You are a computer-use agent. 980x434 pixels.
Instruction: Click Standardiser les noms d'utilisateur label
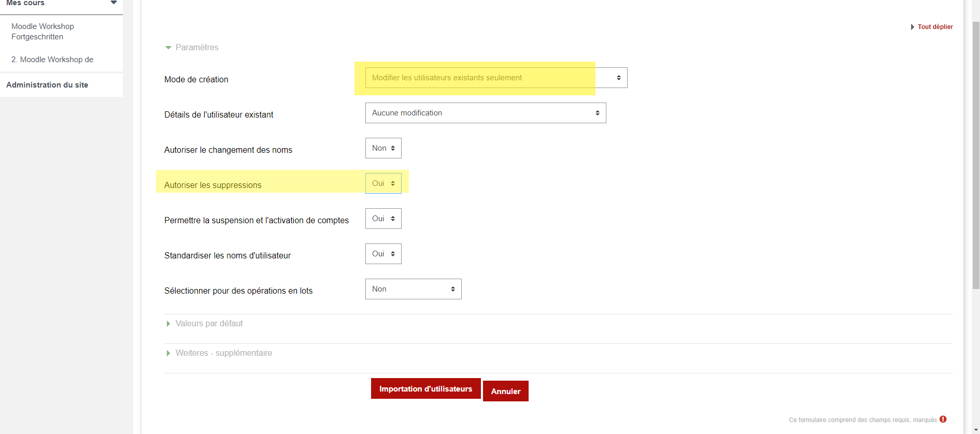[228, 255]
